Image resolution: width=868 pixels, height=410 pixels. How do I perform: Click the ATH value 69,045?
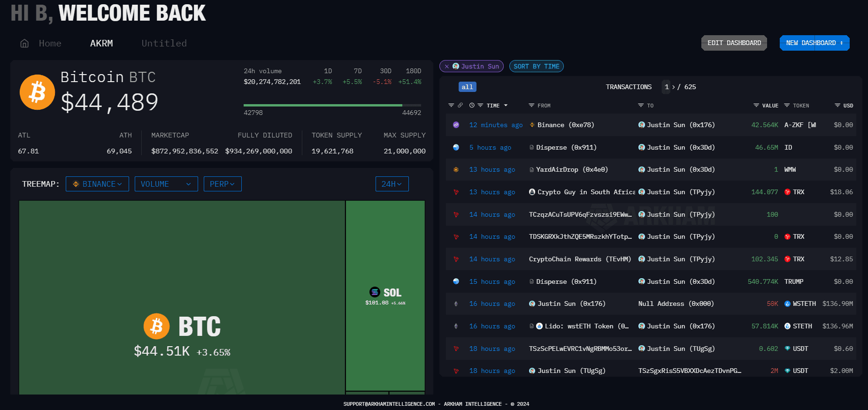pyautogui.click(x=119, y=151)
